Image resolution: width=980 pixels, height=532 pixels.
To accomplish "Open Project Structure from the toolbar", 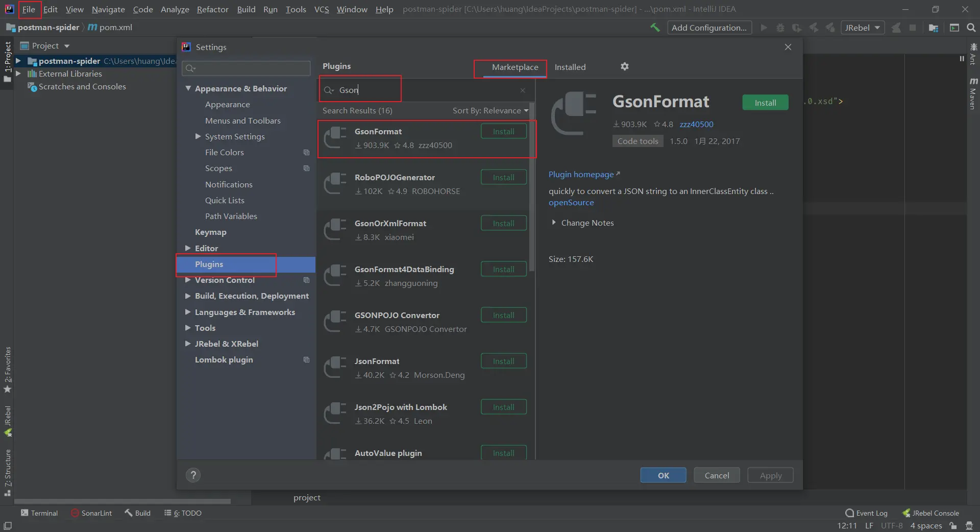I will tap(934, 28).
